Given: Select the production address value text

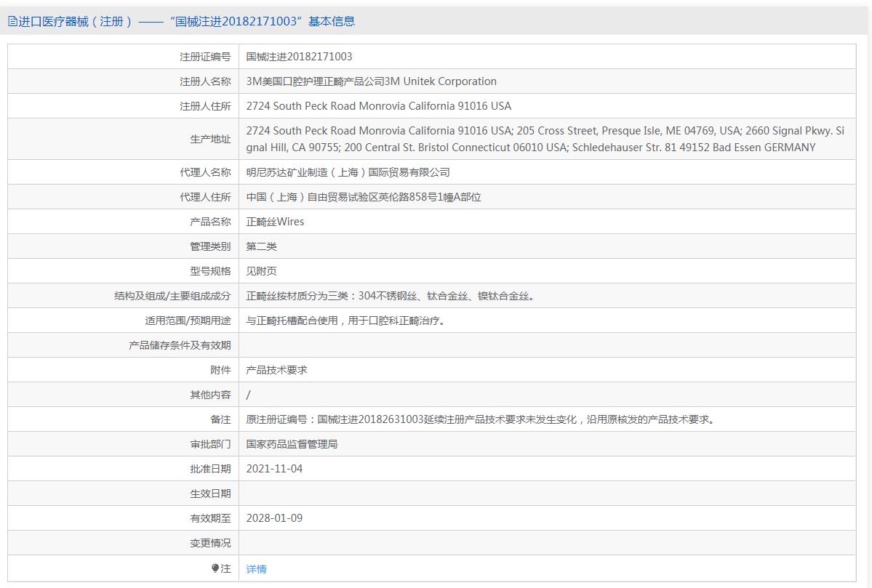Looking at the screenshot, I should 545,139.
